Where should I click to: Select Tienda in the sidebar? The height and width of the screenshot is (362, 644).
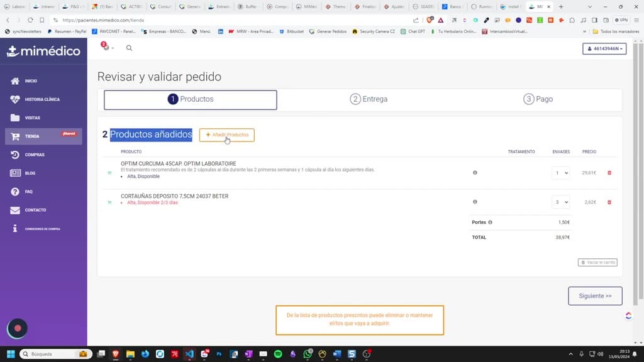[43, 136]
